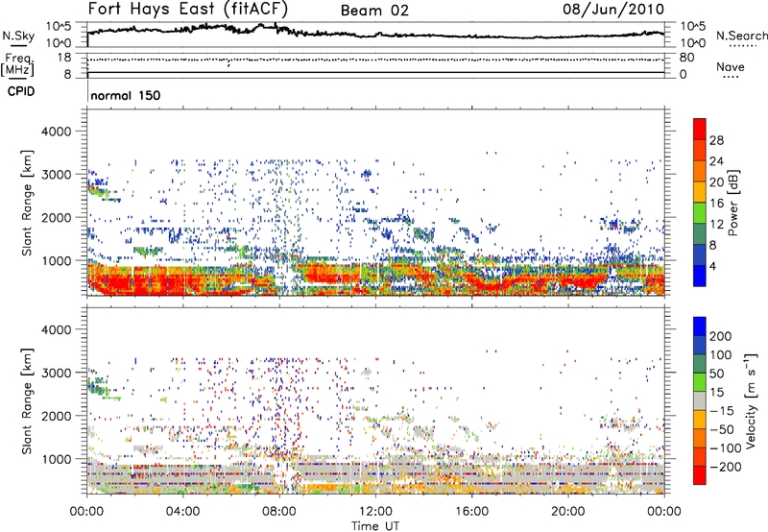Click the 'Fort Hays East (fitACF)' title
Image resolution: width=768 pixels, height=532 pixels.
click(187, 9)
